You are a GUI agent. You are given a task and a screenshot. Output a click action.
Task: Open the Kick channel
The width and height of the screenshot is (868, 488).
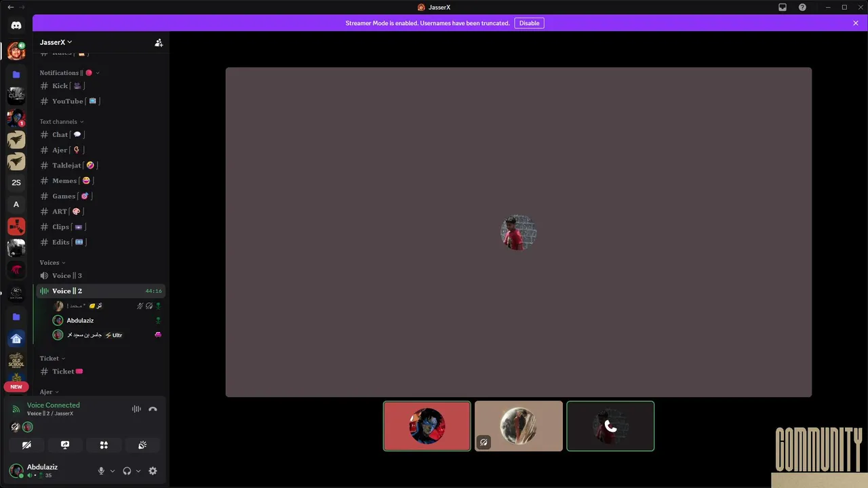[101, 86]
